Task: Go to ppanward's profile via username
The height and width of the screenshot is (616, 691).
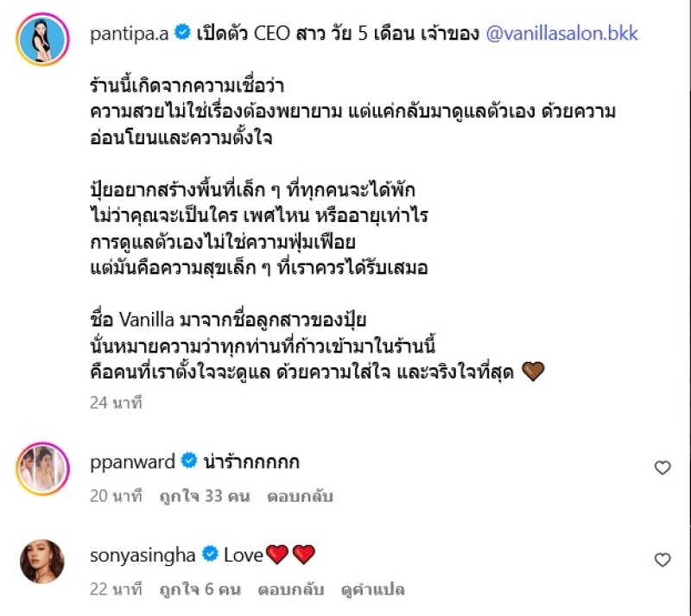Action: click(132, 462)
